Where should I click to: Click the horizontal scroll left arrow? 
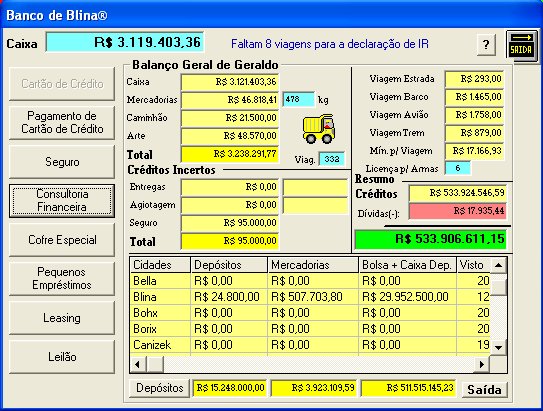(138, 364)
